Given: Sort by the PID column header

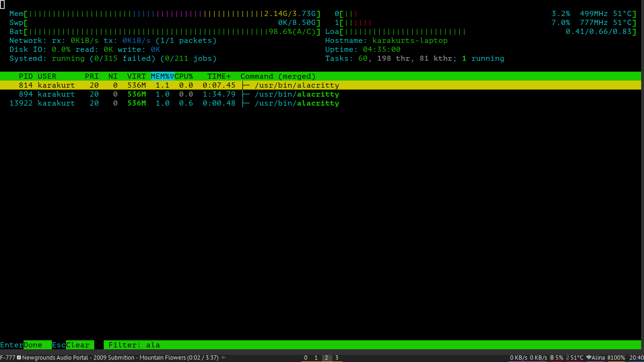Looking at the screenshot, I should click(x=26, y=76).
